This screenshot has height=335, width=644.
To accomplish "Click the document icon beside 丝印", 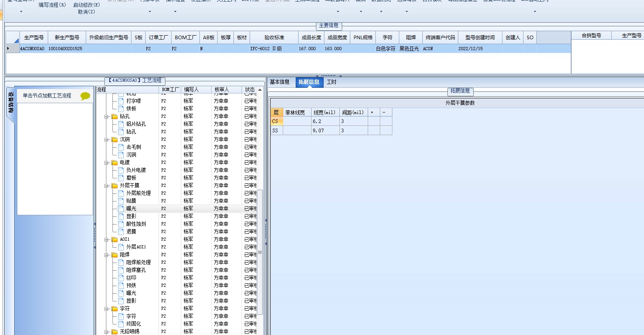I will pyautogui.click(x=121, y=278).
